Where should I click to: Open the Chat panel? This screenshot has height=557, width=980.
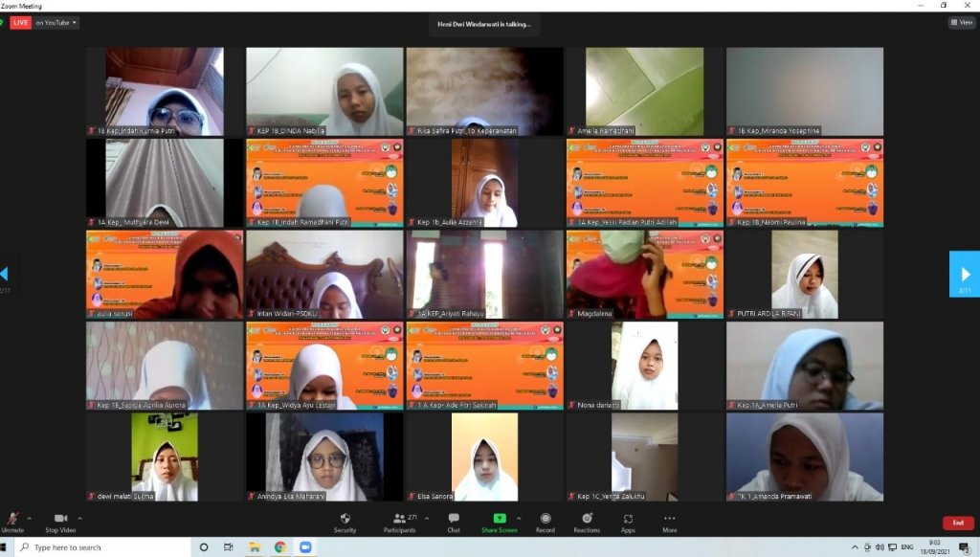(454, 521)
